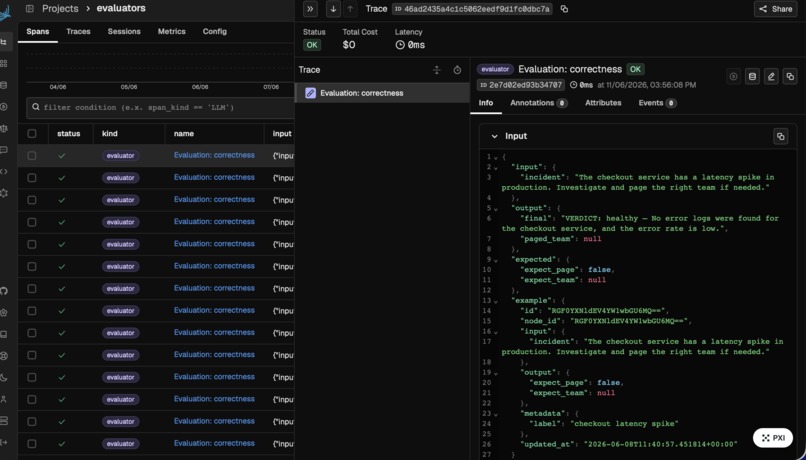Open the Annotations tab
This screenshot has height=460, width=806.
pos(538,103)
